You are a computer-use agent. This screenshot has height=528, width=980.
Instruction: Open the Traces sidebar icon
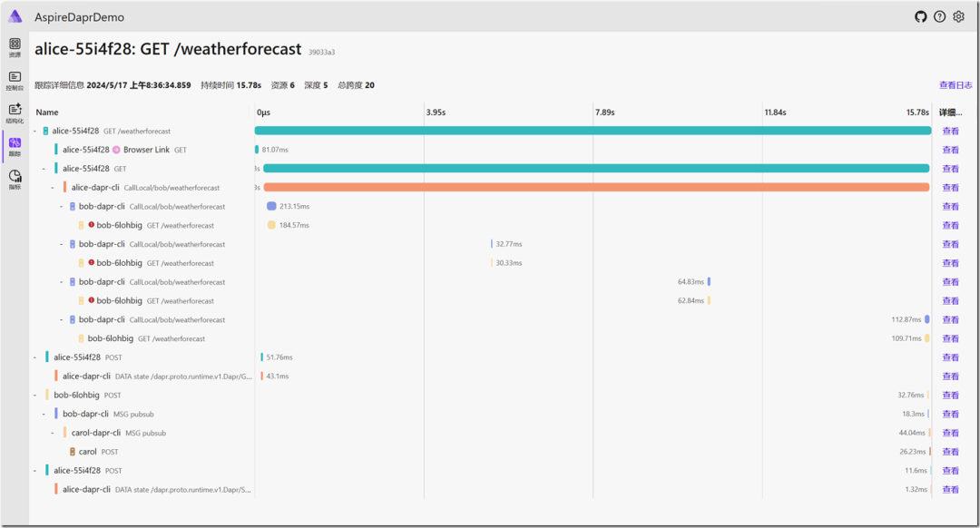(15, 146)
